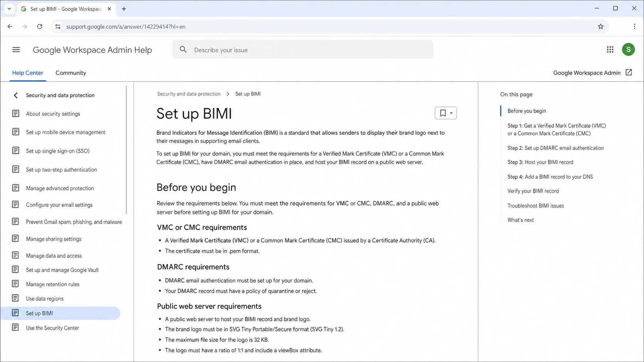Bookmark this page with star icon

click(600, 27)
